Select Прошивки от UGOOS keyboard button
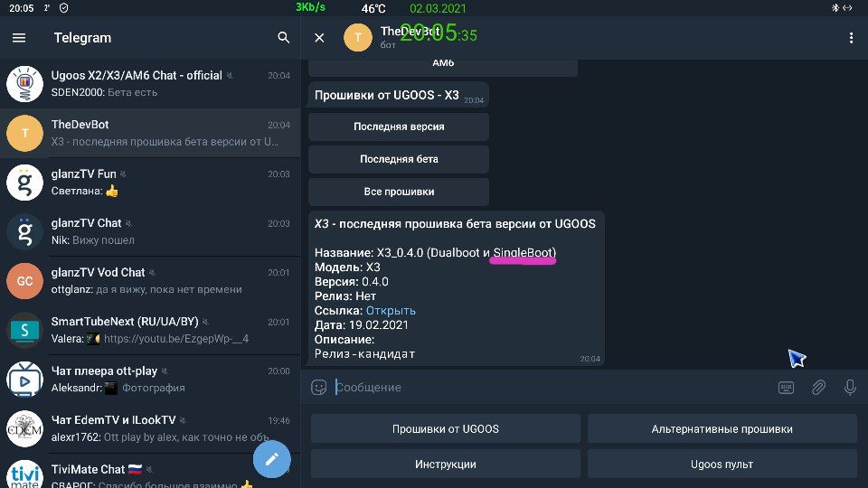 [x=446, y=428]
